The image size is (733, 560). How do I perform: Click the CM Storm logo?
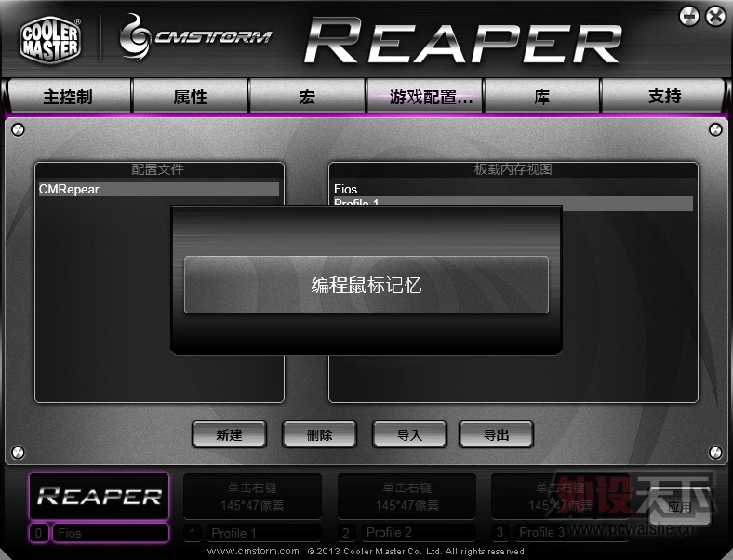[x=196, y=37]
